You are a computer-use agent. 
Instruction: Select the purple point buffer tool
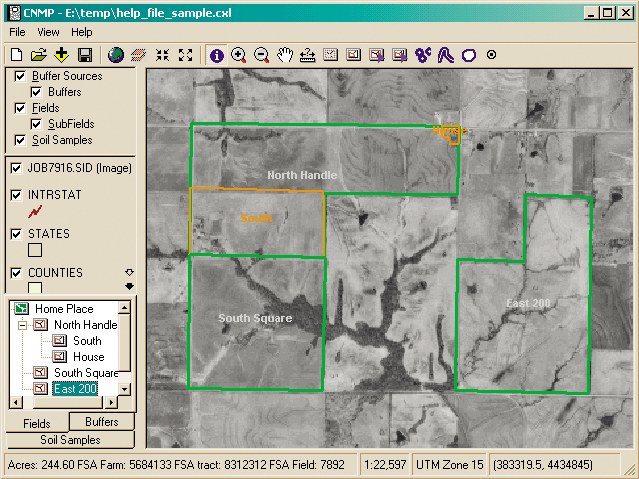click(423, 55)
